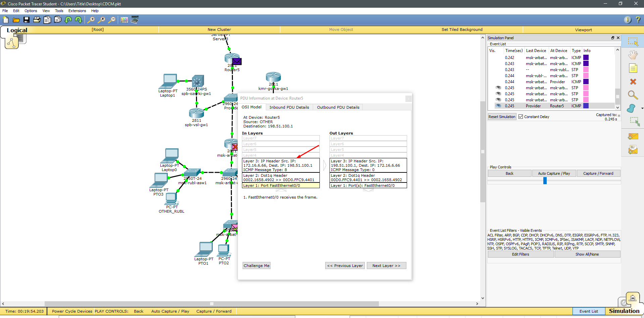
Task: Select the OSI Model tab
Action: click(x=252, y=107)
